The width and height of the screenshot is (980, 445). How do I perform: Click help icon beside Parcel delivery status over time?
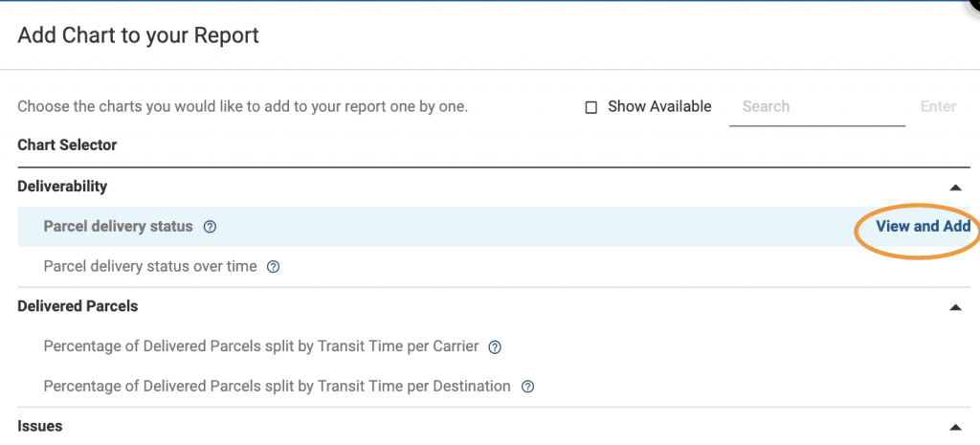coord(273,267)
